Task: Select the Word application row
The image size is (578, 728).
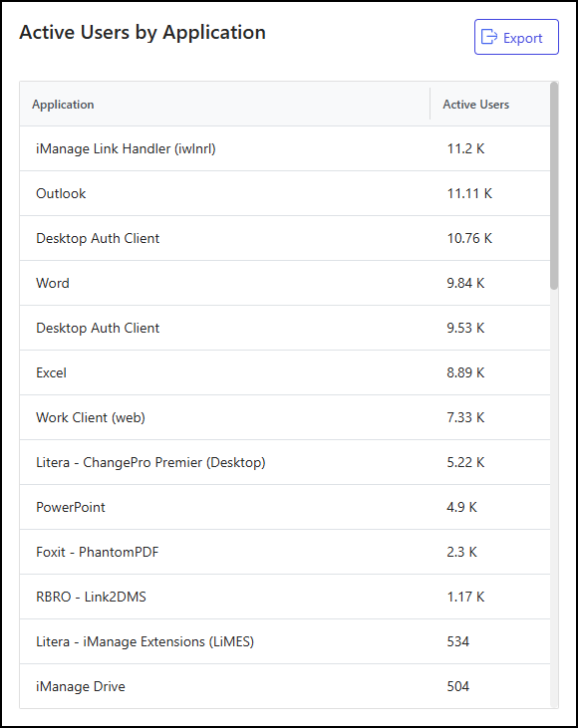Action: tap(285, 283)
